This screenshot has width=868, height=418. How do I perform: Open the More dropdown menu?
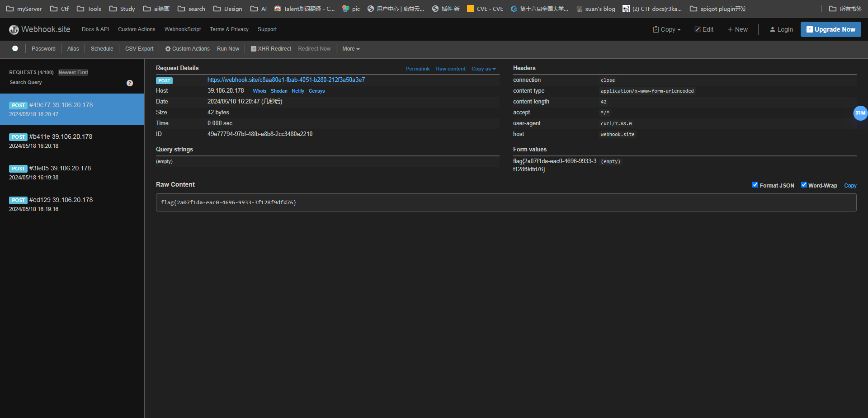(351, 49)
